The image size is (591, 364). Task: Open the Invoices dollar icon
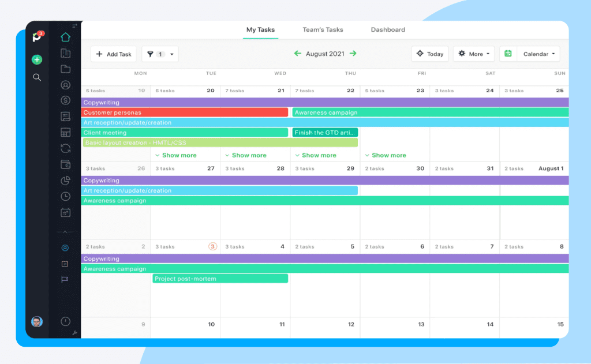coord(65,100)
